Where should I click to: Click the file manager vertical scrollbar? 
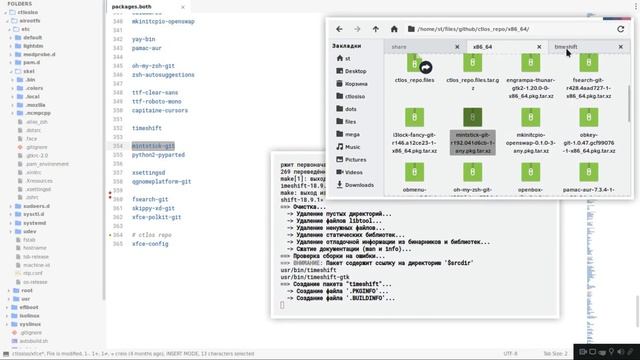tap(629, 104)
